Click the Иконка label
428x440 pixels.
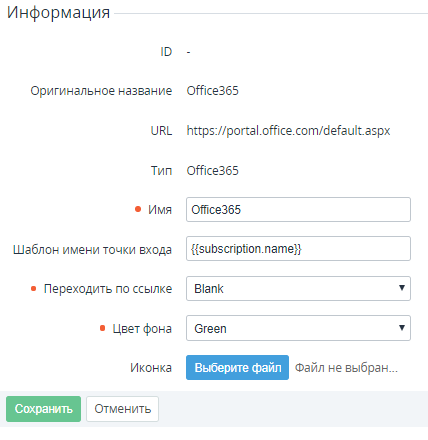point(151,368)
